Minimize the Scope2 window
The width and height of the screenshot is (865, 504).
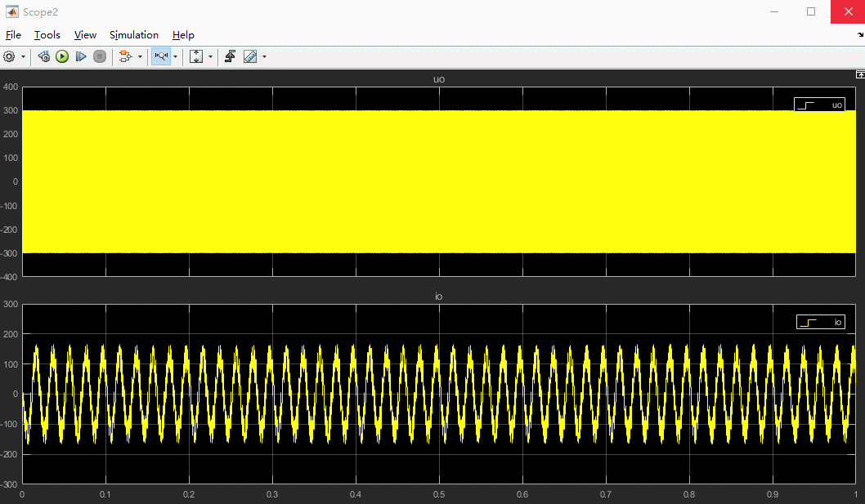774,11
